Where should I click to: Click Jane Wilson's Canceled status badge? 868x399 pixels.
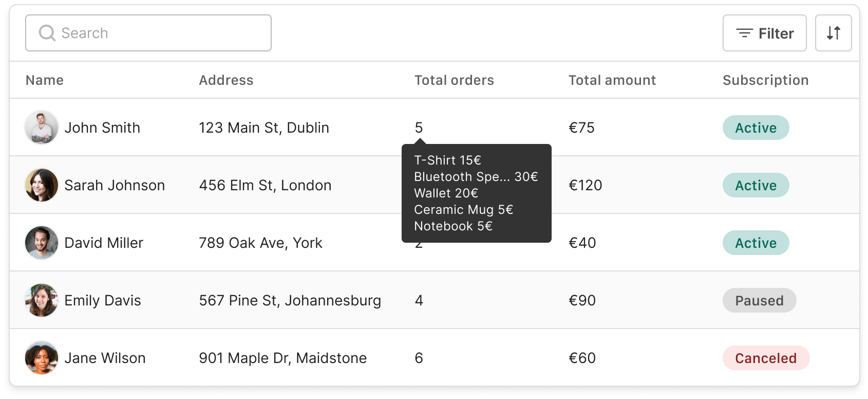[x=766, y=358]
